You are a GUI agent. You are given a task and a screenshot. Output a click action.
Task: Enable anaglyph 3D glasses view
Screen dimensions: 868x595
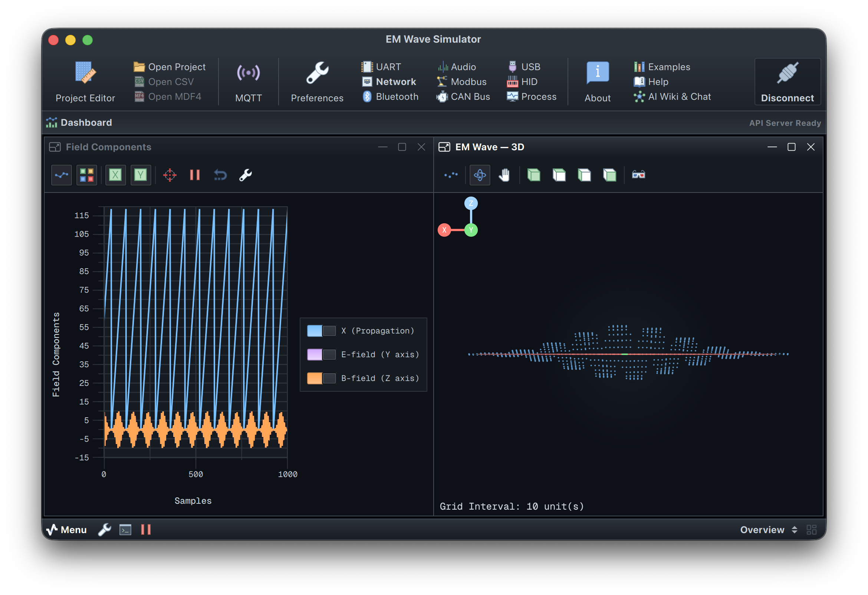point(639,175)
